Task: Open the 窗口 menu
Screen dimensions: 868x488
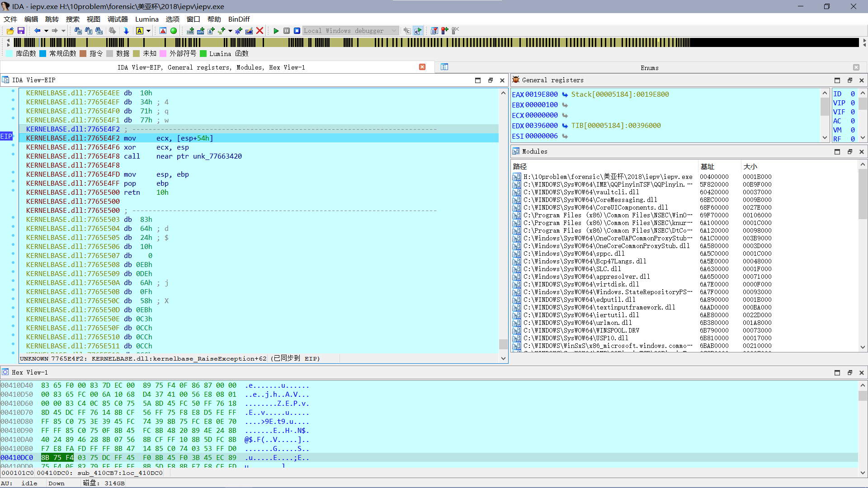Action: (193, 19)
